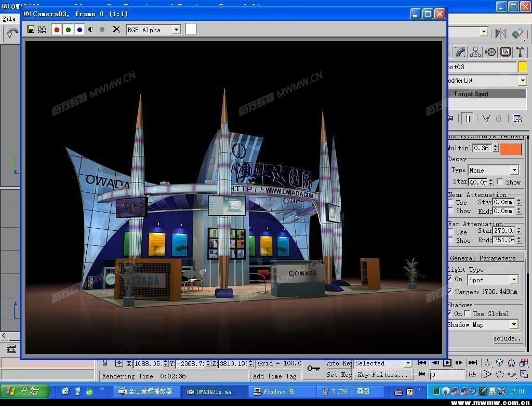Click the Add Time Tag button
This screenshot has width=532, height=406.
(274, 376)
